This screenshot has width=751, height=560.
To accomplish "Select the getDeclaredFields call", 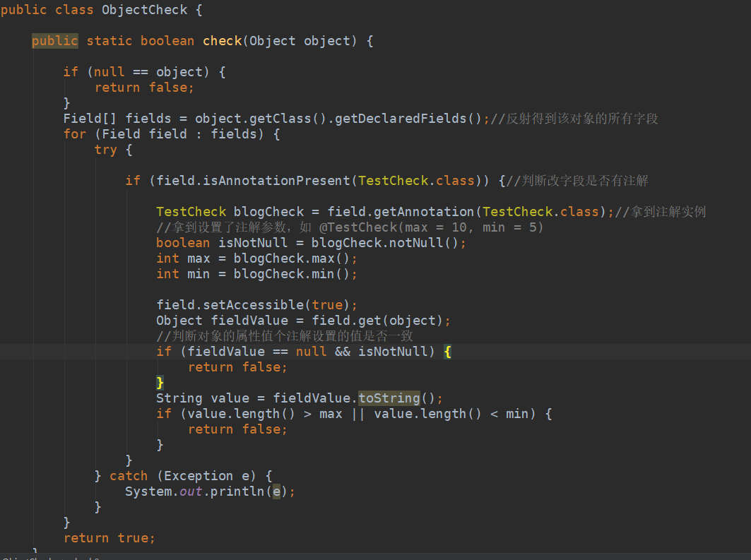I will [x=408, y=119].
